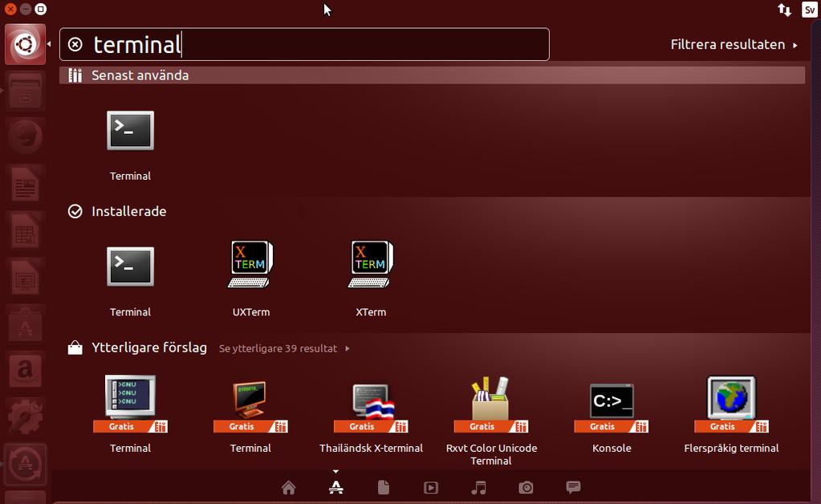Launch UXTerm from installed apps
The image size is (821, 504).
[251, 264]
